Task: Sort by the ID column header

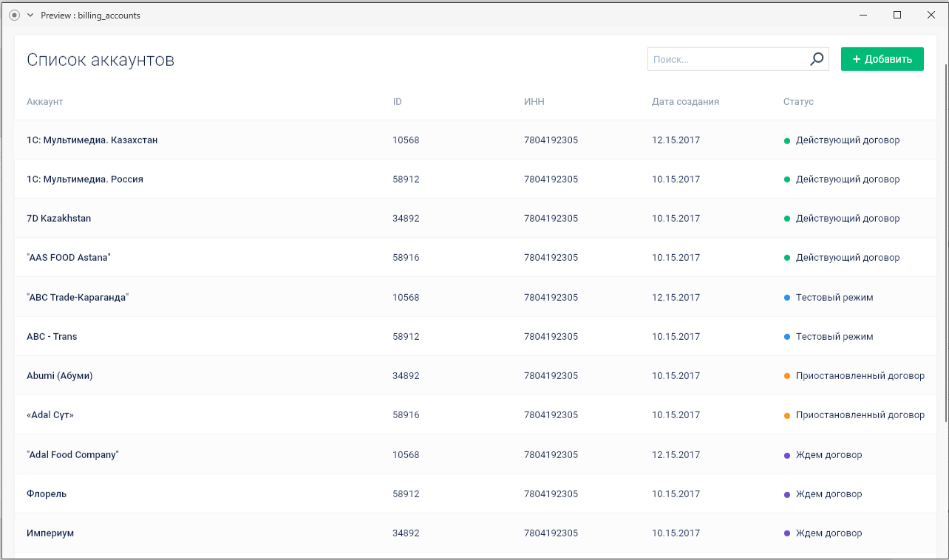Action: (398, 101)
